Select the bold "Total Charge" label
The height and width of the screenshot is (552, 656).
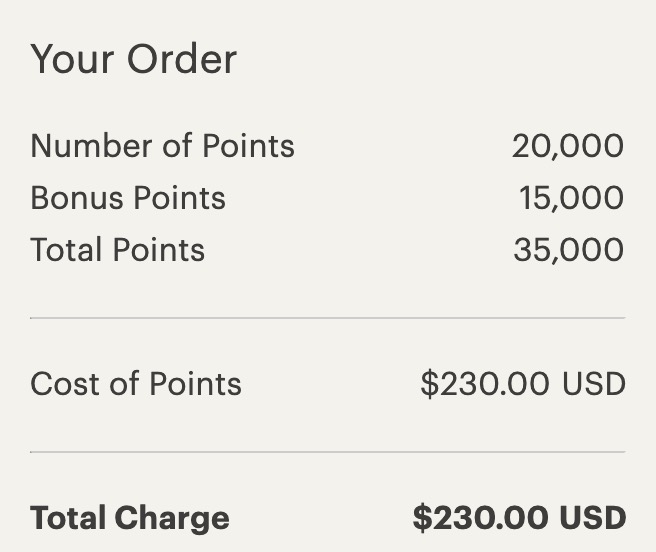click(x=130, y=518)
